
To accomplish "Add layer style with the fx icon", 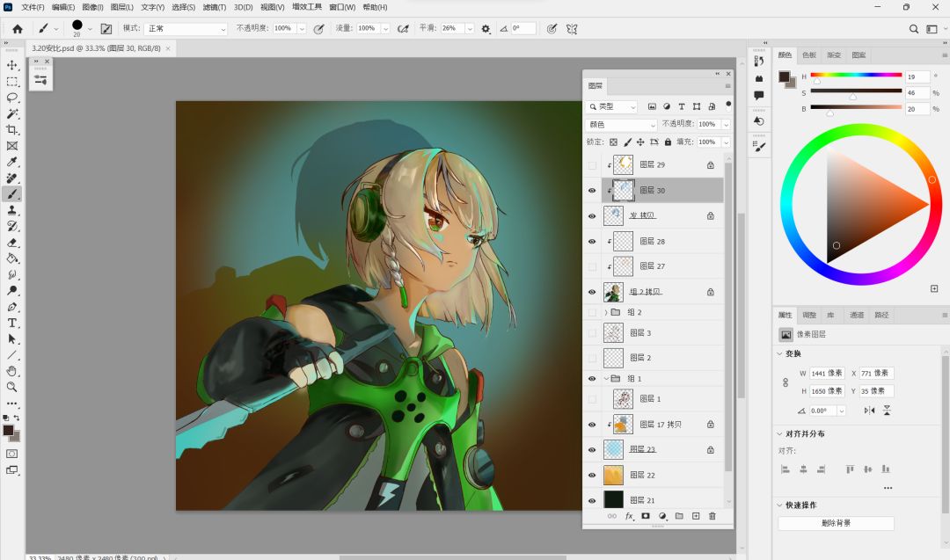I will [x=630, y=516].
